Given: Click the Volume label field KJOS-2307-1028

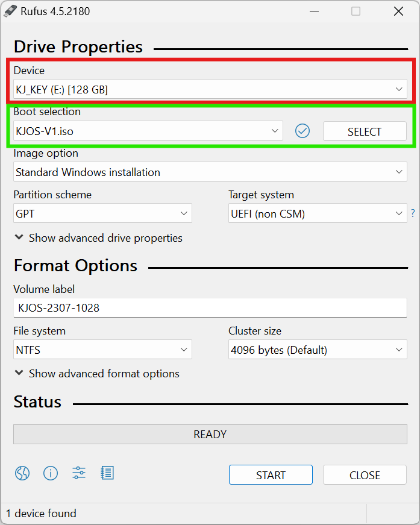Looking at the screenshot, I should coord(210,307).
